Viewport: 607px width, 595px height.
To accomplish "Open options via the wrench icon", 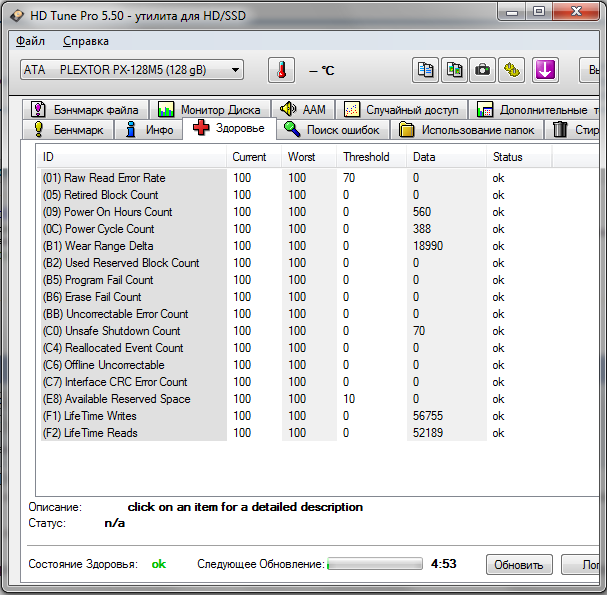I will click(x=512, y=70).
